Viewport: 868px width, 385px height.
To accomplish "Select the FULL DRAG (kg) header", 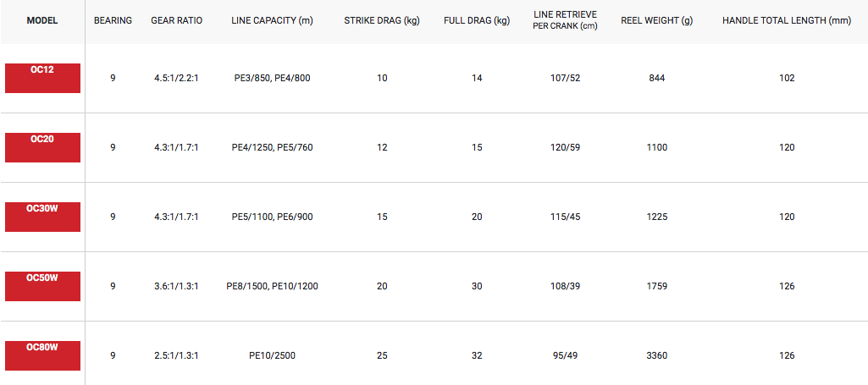I will (x=477, y=21).
